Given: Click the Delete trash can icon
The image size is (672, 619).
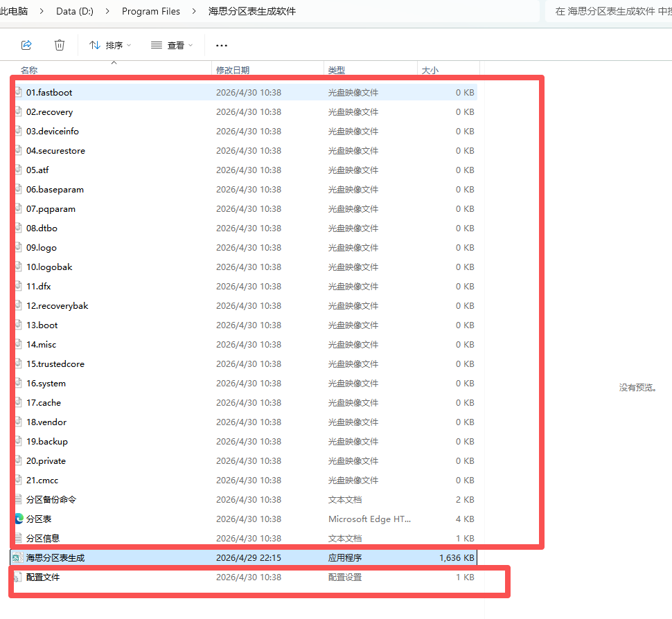Looking at the screenshot, I should pos(60,45).
